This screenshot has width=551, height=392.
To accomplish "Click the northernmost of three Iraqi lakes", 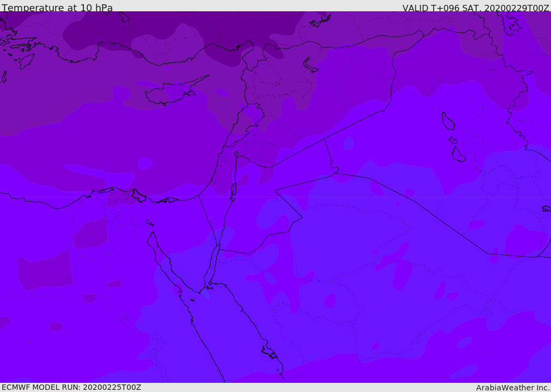I will (x=448, y=121).
